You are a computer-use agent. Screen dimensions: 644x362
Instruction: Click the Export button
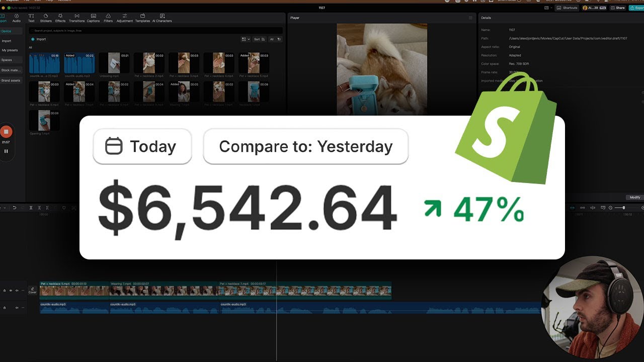[x=636, y=8]
